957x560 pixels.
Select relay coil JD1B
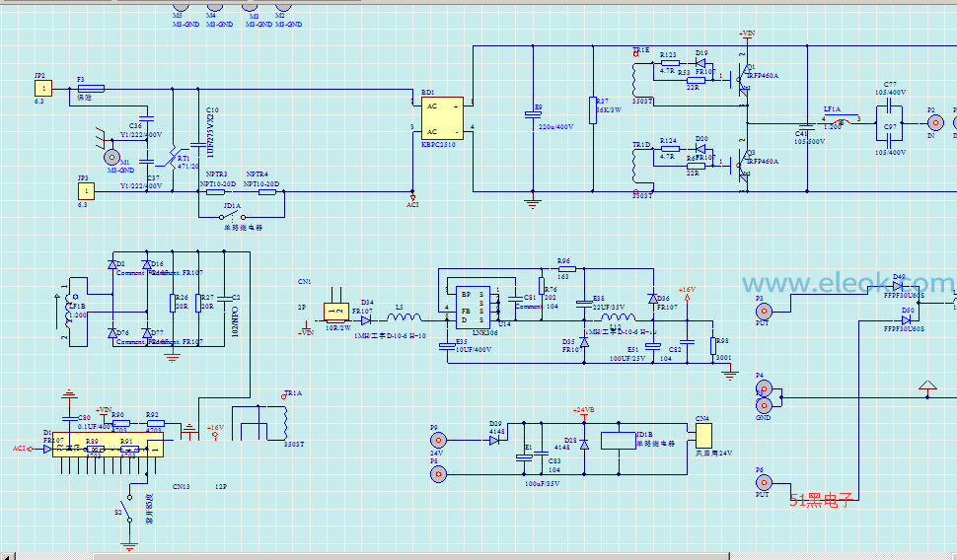619,441
